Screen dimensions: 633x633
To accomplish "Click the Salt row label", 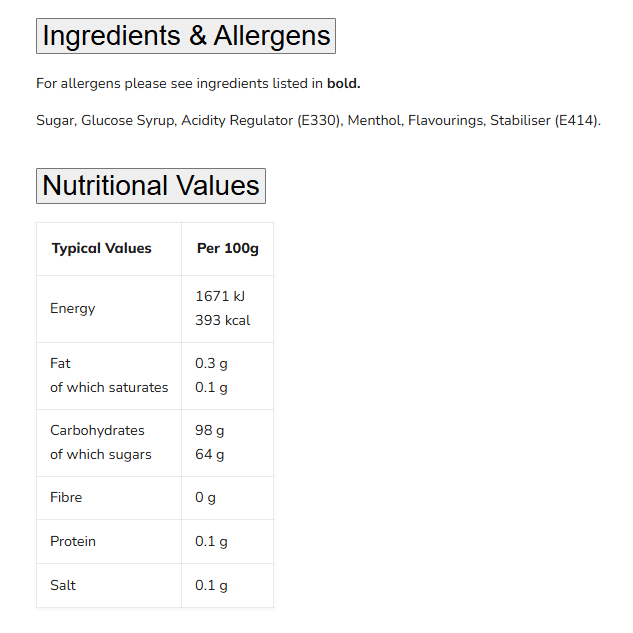I will click(x=63, y=585).
